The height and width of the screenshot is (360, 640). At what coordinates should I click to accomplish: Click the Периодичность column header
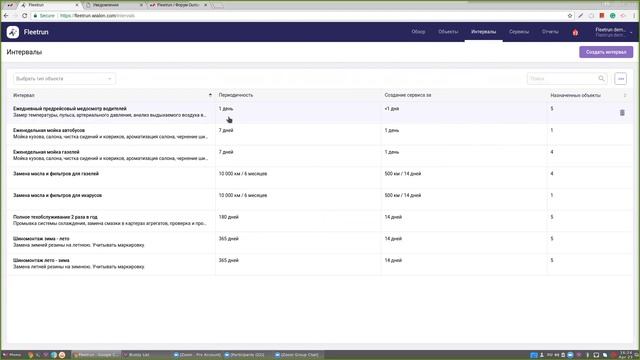coord(236,95)
